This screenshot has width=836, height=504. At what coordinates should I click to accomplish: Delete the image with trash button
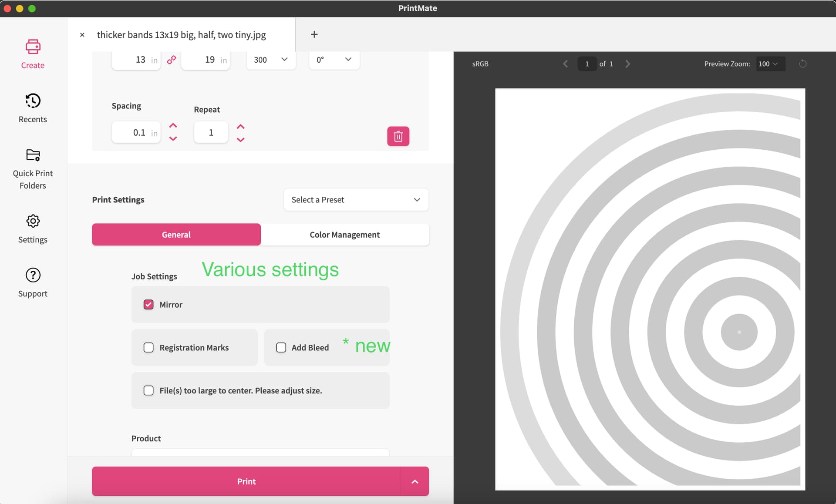(x=398, y=136)
